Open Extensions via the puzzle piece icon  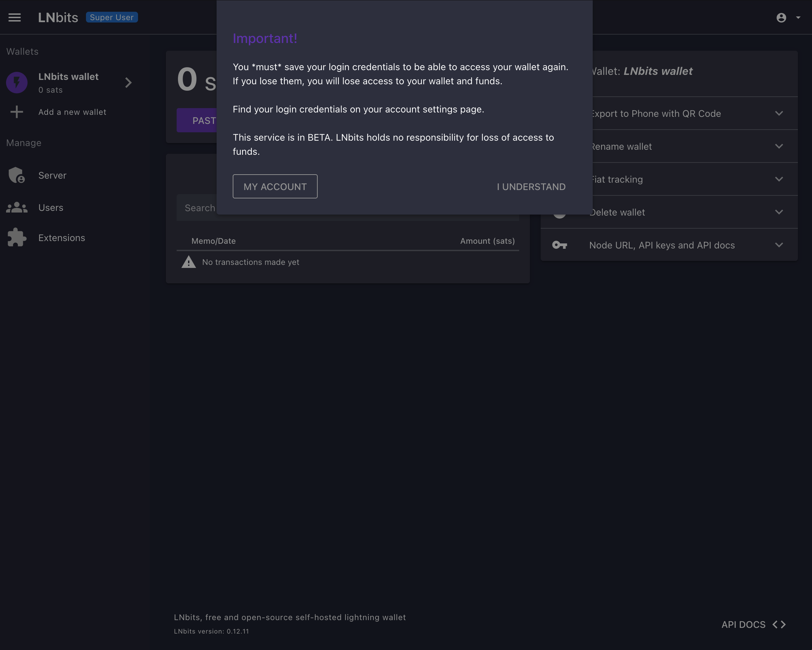16,238
